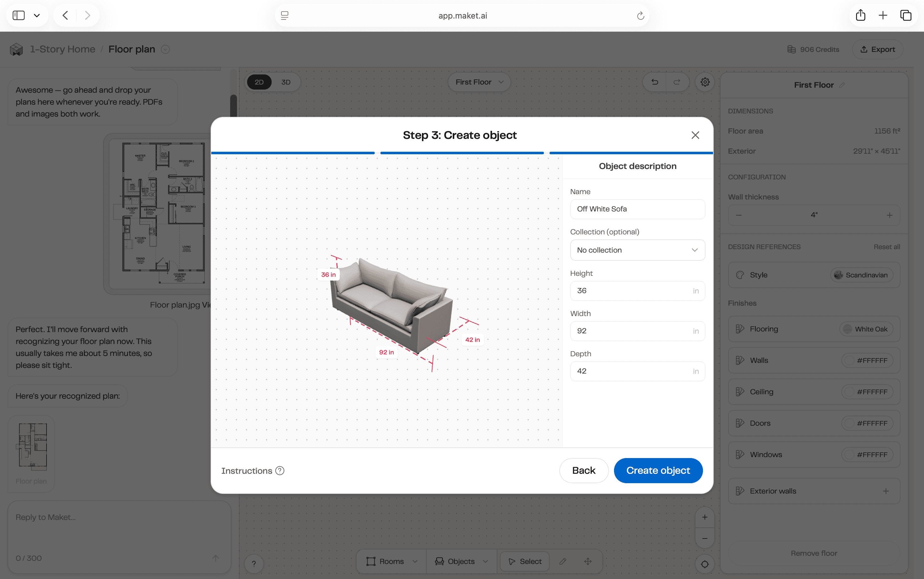The image size is (924, 579).
Task: Focus the Depth input with 42
Action: click(x=637, y=371)
